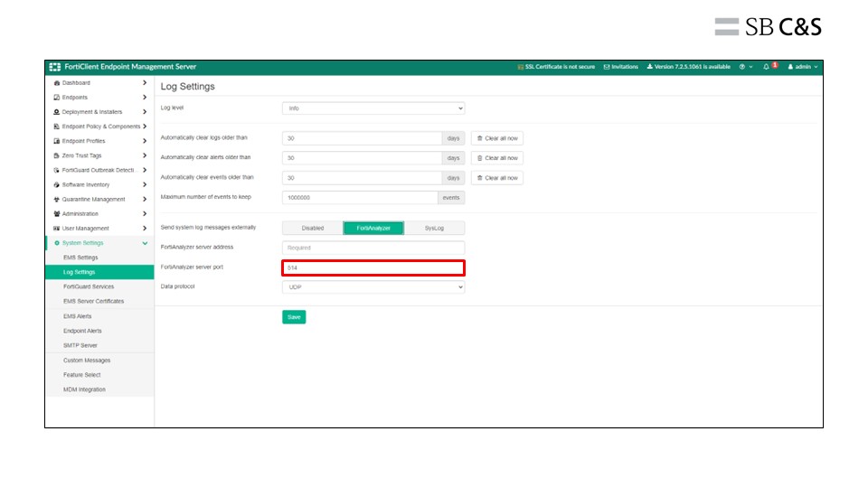Select Disabled for external log messages
Screen dimensions: 868x488
click(x=313, y=228)
